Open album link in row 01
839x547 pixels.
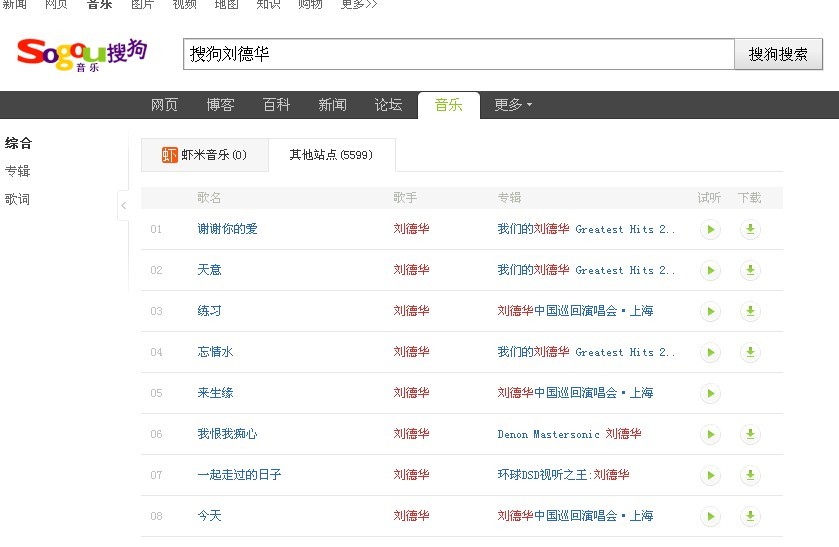(586, 229)
